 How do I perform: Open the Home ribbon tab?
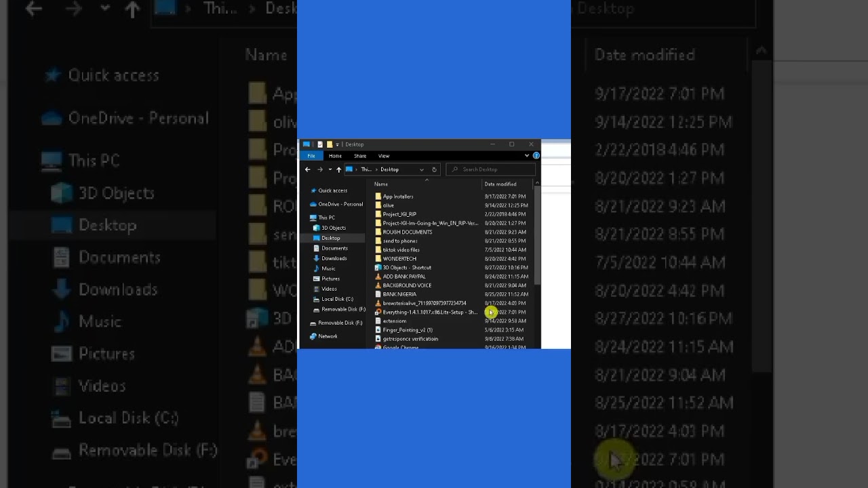(335, 156)
